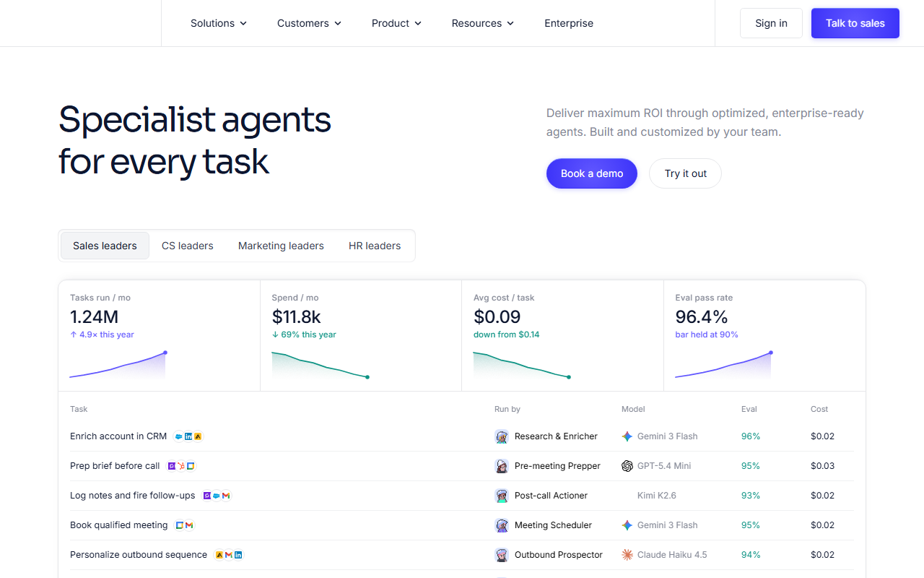Click Research & Enricher agent avatar
This screenshot has width=924, height=578.
click(502, 436)
